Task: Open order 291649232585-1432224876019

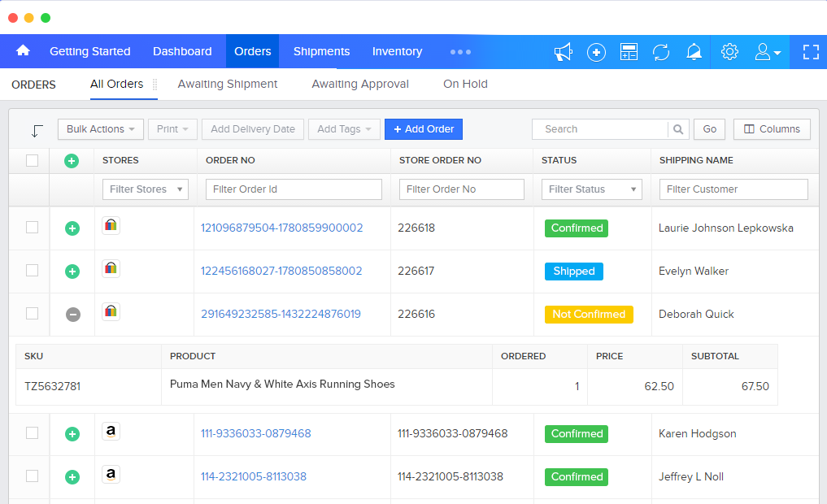Action: click(281, 315)
